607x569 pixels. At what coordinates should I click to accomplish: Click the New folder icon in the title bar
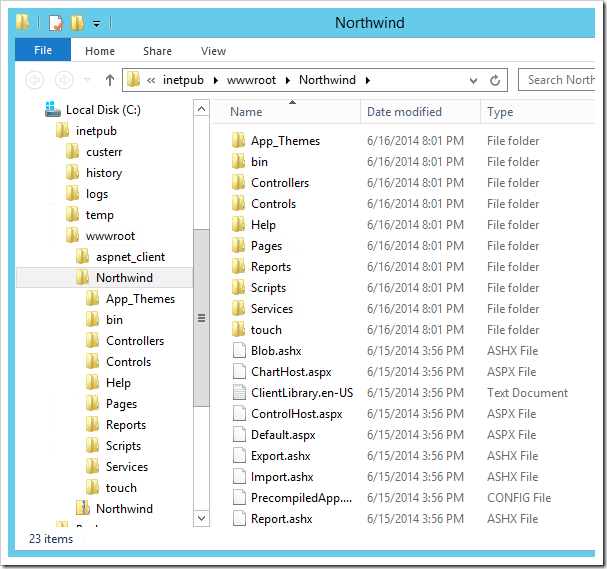click(x=77, y=23)
